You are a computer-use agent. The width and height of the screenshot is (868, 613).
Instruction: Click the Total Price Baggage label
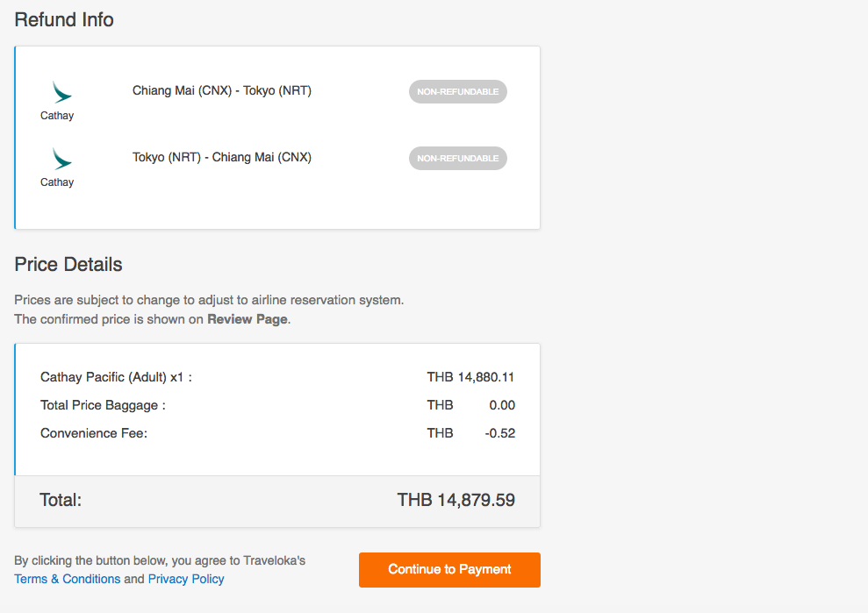point(103,405)
